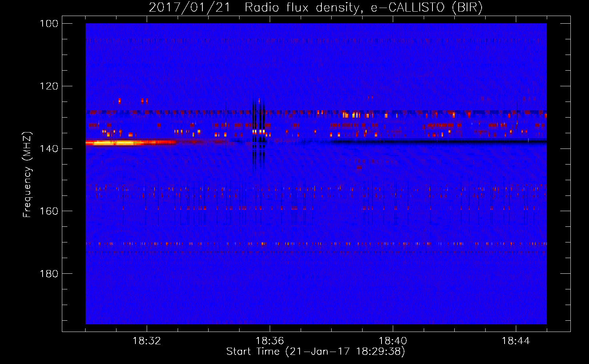
Task: Click the 18:44 time tick label
Action: click(516, 341)
